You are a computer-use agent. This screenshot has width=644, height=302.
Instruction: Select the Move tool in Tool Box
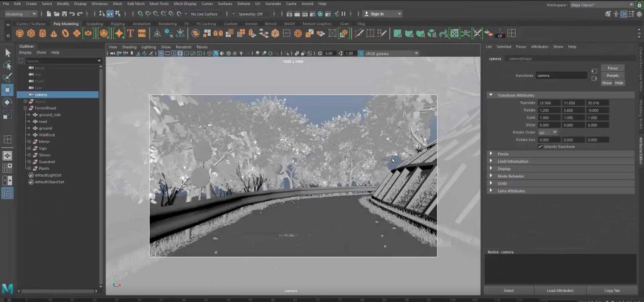pyautogui.click(x=8, y=90)
